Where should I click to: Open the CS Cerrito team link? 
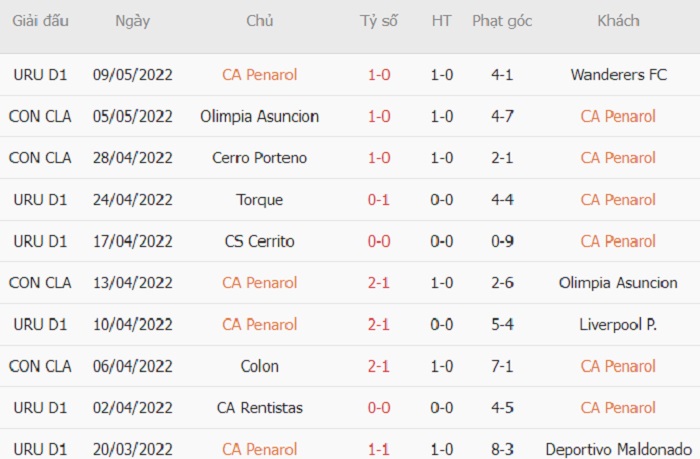pos(259,242)
